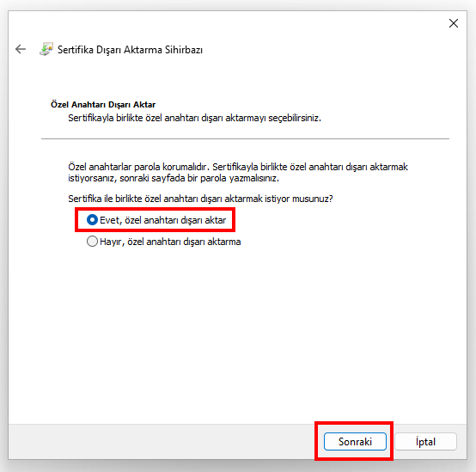This screenshot has height=472, width=476.
Task: Click the 'Evet, özel anahtarı dışarı aktar' label text
Action: (162, 220)
